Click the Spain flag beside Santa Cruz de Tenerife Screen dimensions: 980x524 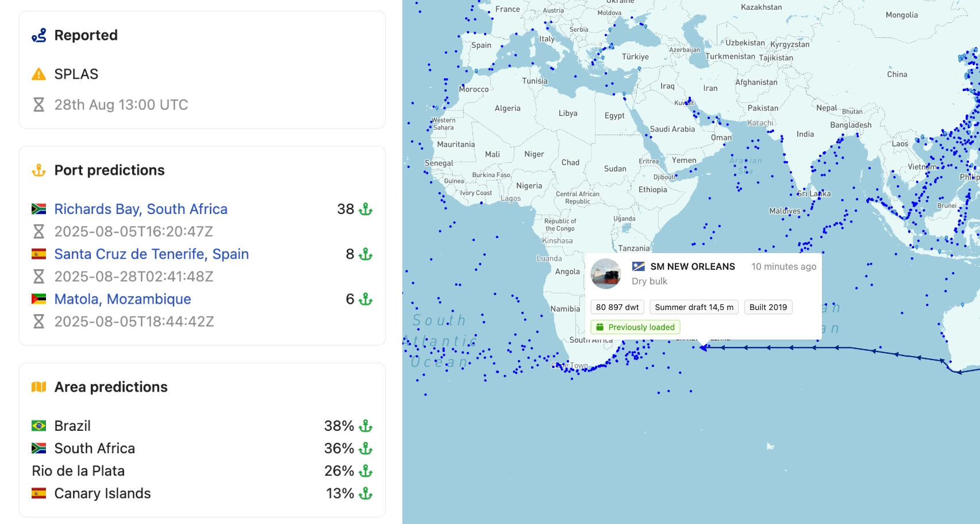(x=39, y=254)
